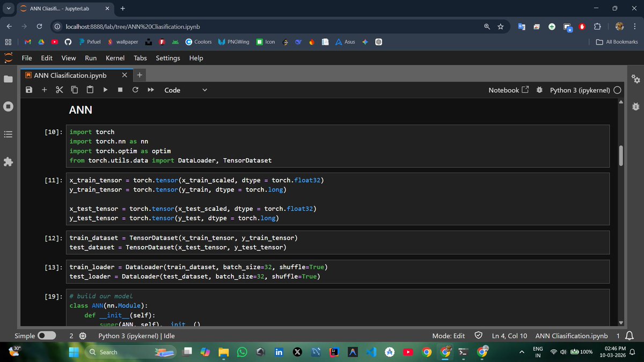
Task: Click the kernel status circle indicator
Action: point(618,90)
